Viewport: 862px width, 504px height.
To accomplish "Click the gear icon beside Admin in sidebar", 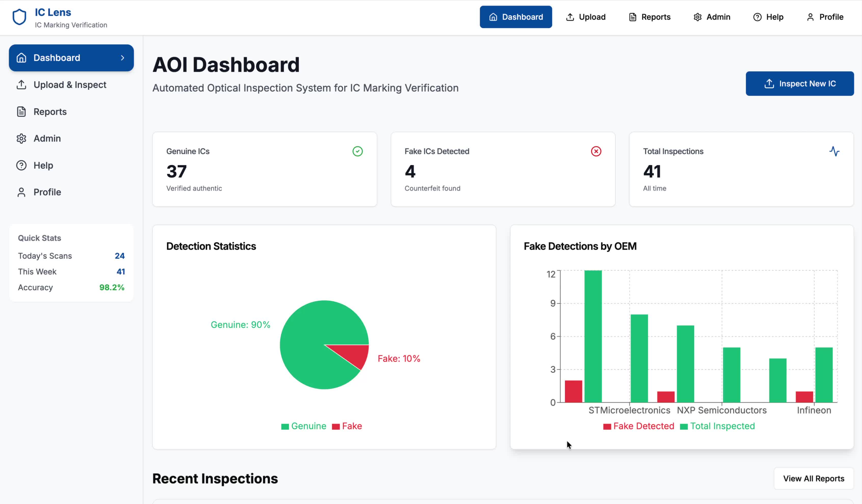I will click(x=21, y=138).
